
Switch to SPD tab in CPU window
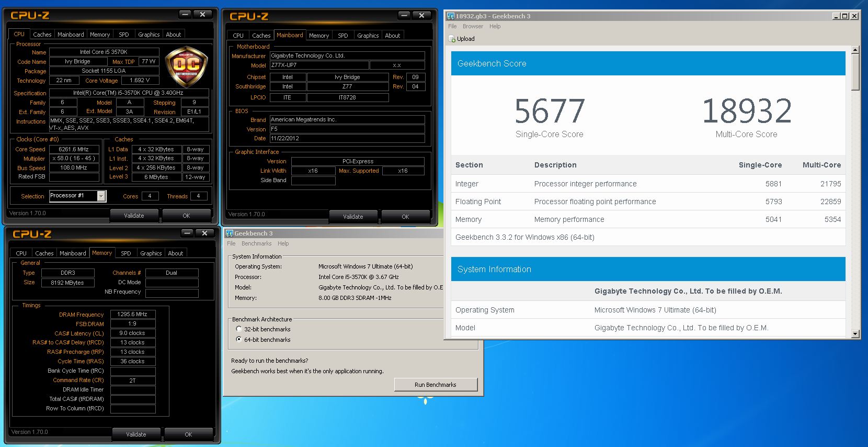(x=124, y=35)
